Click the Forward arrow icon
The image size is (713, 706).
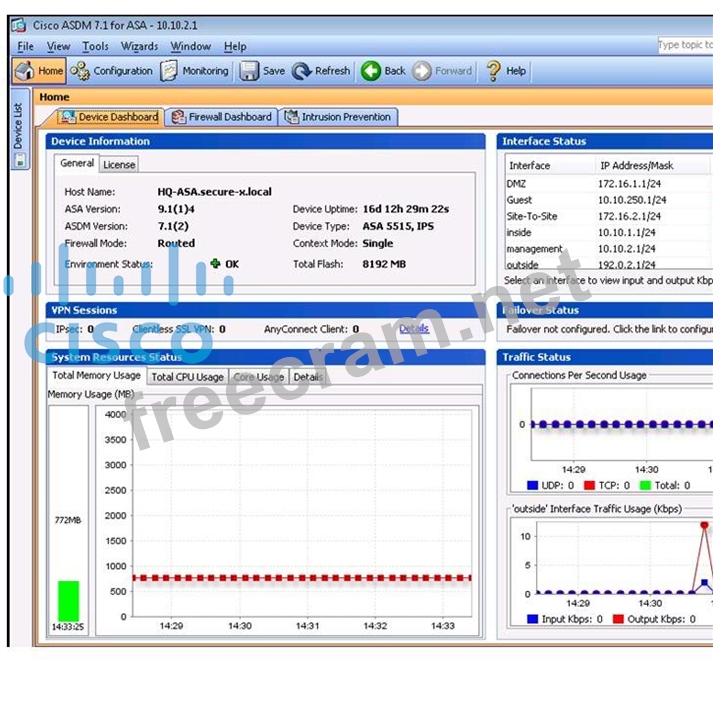coord(422,71)
